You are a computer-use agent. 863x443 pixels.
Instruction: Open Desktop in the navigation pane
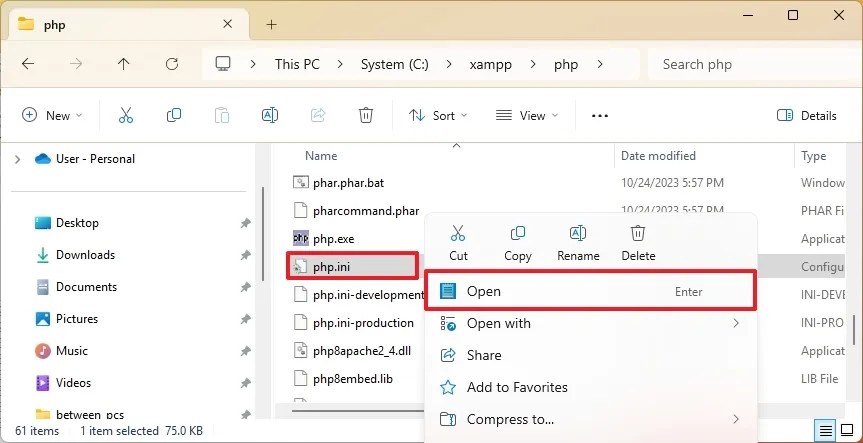click(77, 223)
